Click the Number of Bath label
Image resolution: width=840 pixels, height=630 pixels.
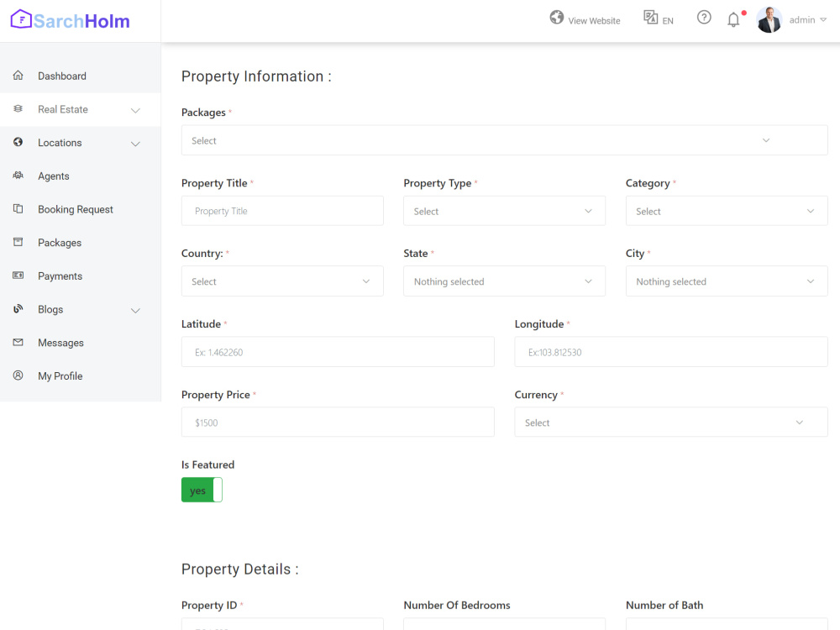pos(664,605)
